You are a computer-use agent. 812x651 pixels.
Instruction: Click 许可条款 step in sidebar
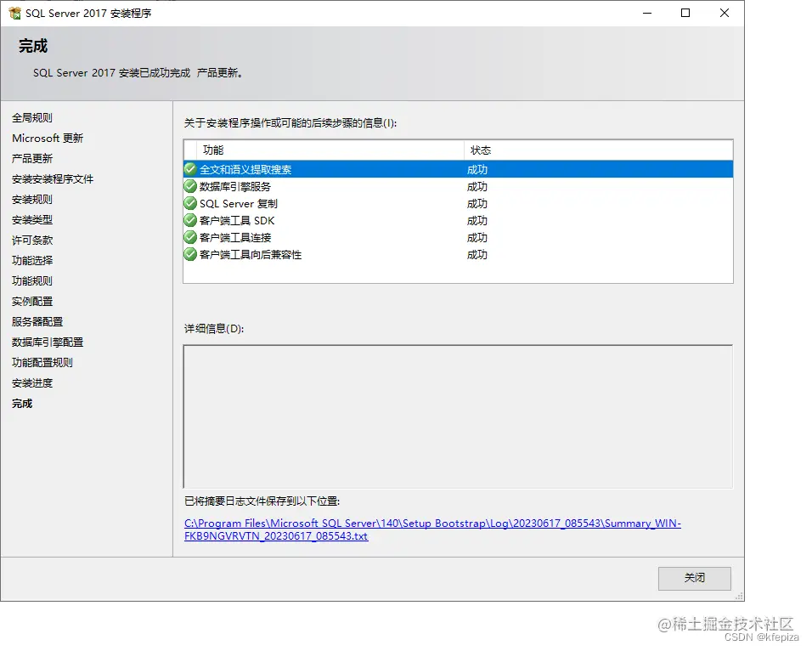click(32, 240)
